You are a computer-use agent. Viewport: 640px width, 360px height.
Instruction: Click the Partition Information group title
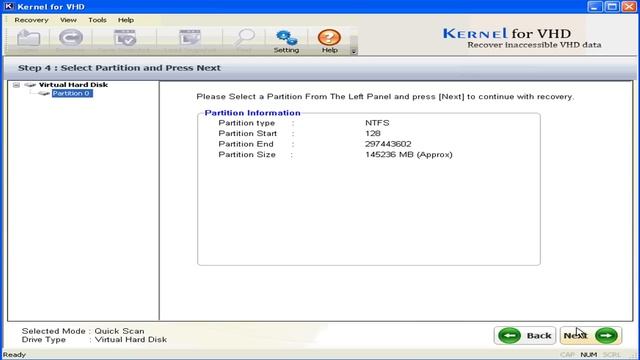coord(252,113)
